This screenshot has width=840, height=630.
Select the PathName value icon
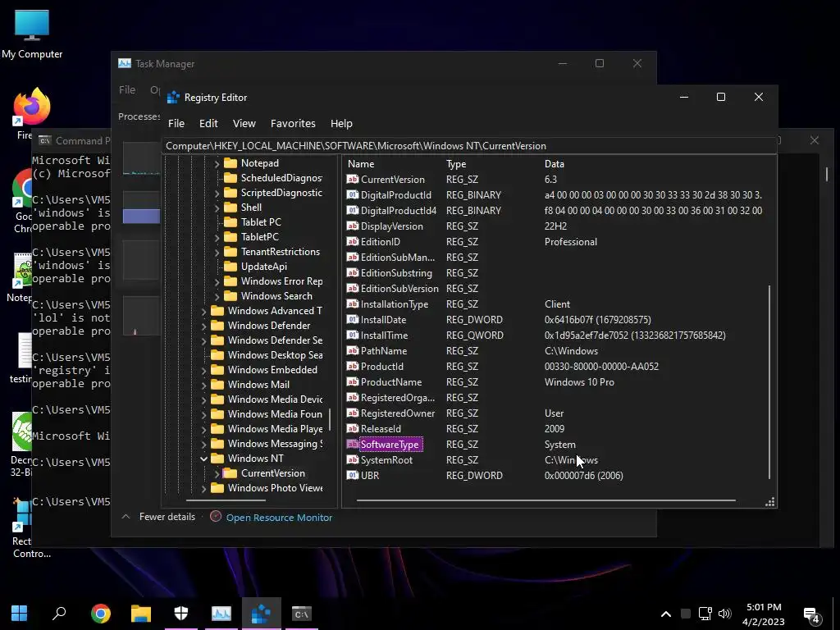point(353,350)
